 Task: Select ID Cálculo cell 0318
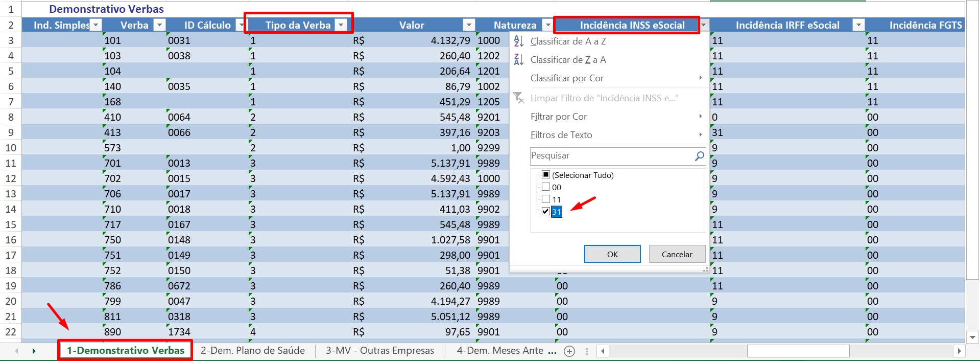[x=207, y=317]
